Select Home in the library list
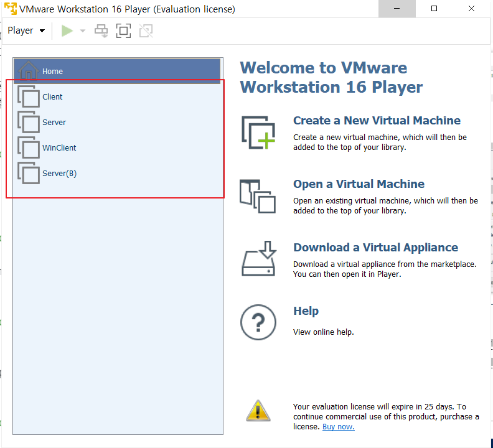Image resolution: width=493 pixels, height=448 pixels. click(x=117, y=71)
